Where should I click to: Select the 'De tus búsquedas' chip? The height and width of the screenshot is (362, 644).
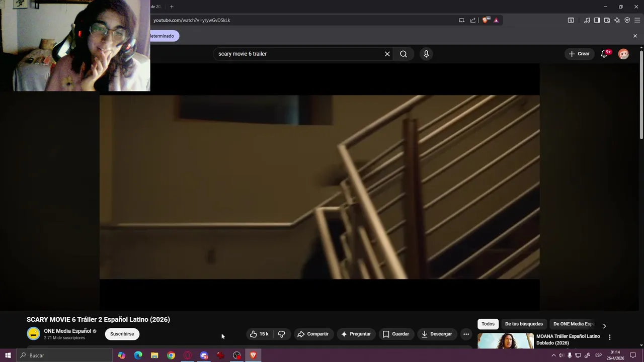click(x=524, y=324)
